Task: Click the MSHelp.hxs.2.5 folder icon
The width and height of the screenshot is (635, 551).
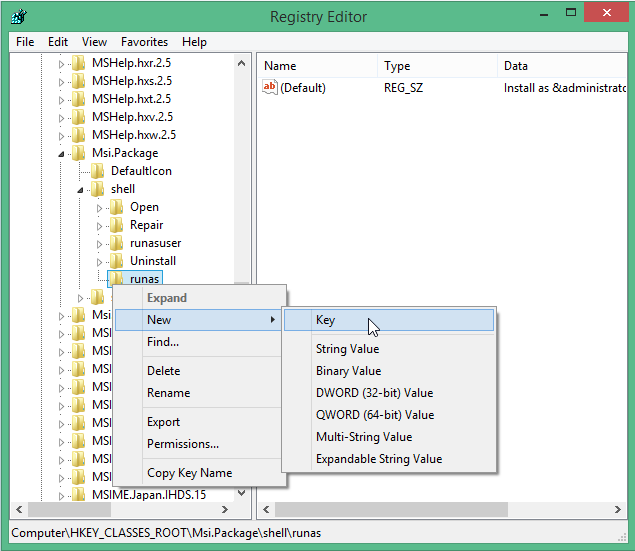Action: (x=78, y=81)
